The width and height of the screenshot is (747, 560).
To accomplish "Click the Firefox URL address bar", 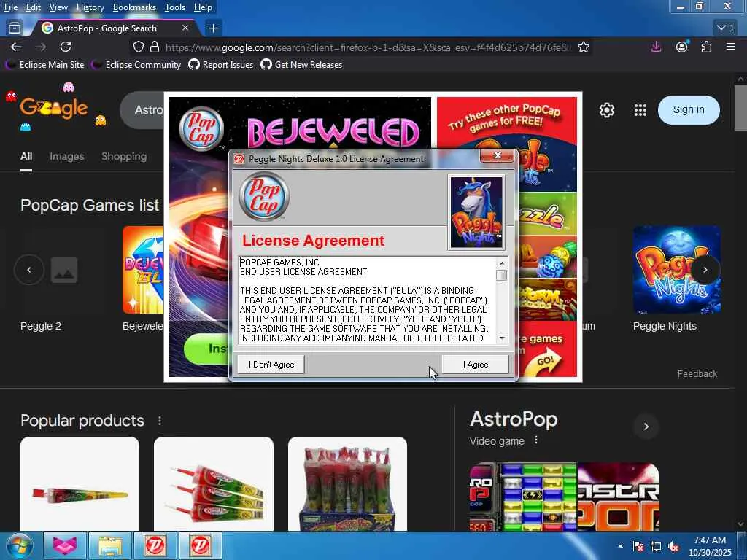I will (x=367, y=47).
